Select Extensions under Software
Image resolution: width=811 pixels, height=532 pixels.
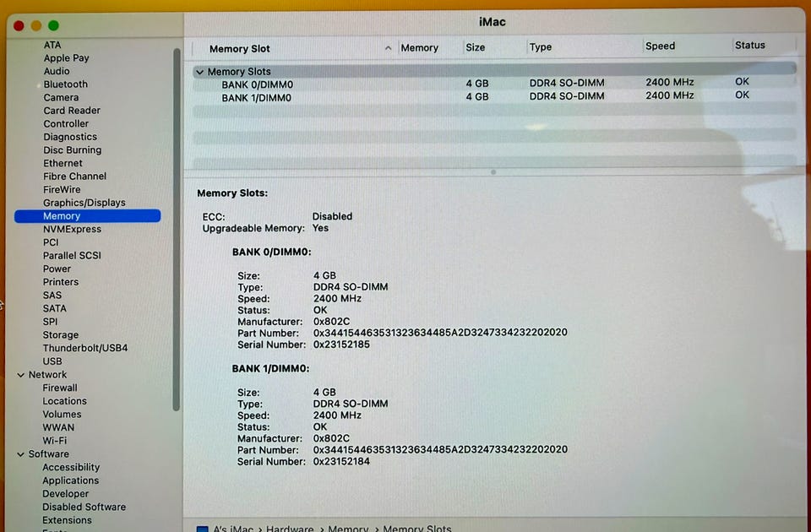click(x=67, y=520)
